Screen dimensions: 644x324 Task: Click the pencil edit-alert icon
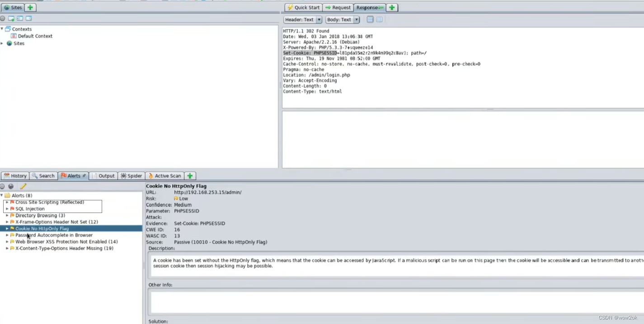[23, 186]
